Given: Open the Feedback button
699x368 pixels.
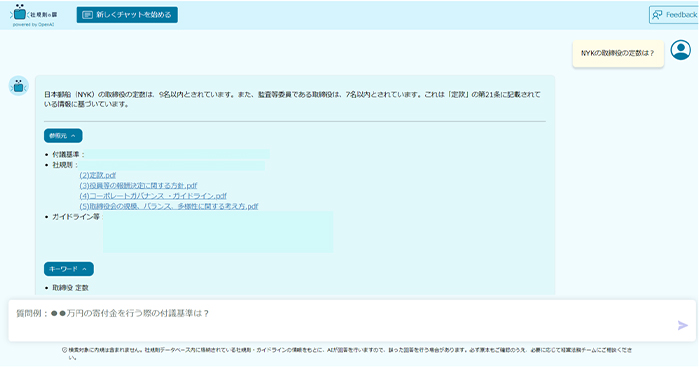Looking at the screenshot, I should pyautogui.click(x=674, y=15).
